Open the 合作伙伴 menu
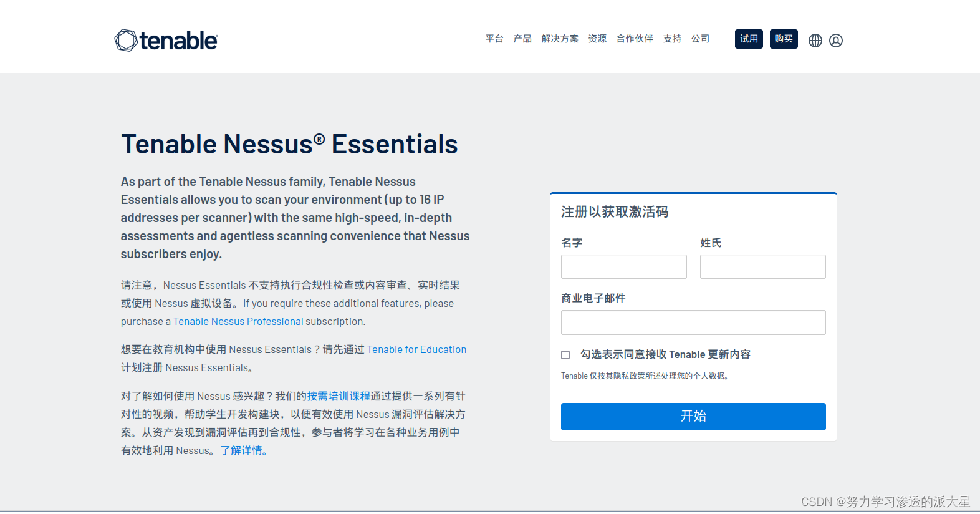This screenshot has width=980, height=514. click(x=635, y=39)
